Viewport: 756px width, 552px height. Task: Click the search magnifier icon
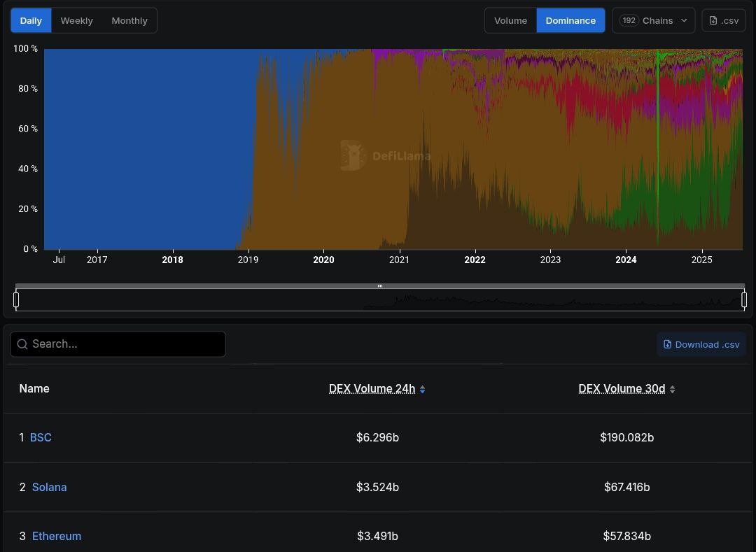(x=22, y=344)
